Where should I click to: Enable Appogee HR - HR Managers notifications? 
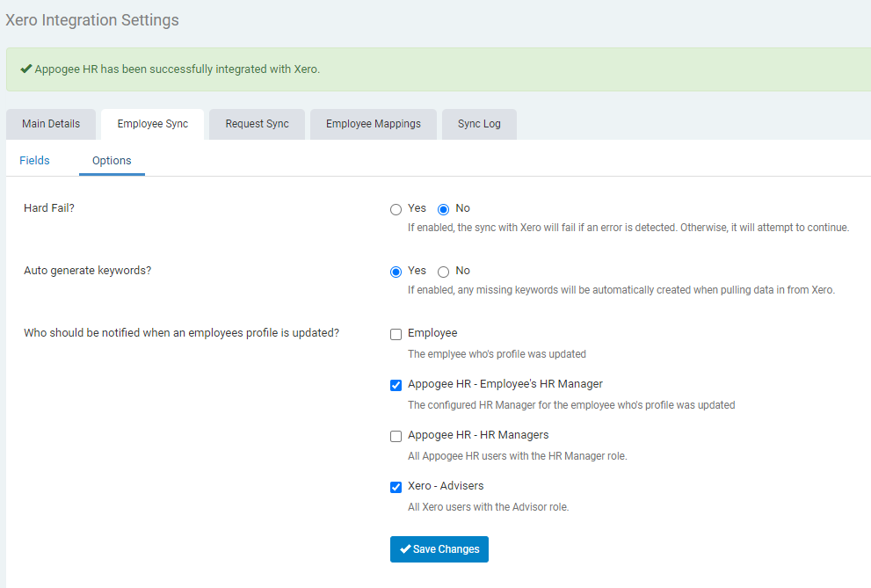[x=396, y=436]
